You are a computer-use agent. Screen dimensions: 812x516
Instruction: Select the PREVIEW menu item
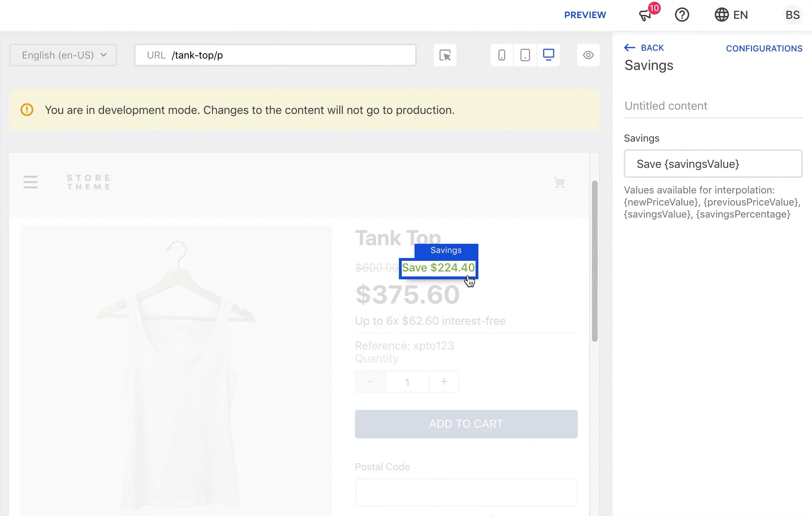[x=585, y=15]
